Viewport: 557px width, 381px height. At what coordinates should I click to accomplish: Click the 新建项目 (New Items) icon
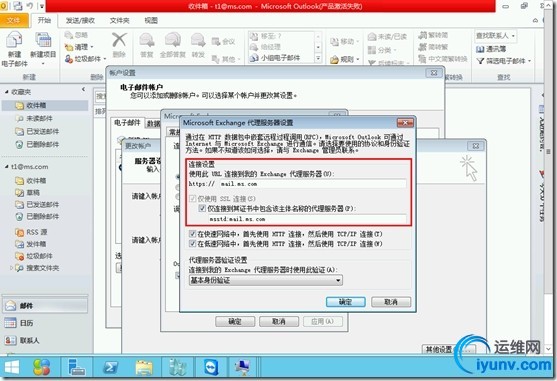(43, 40)
